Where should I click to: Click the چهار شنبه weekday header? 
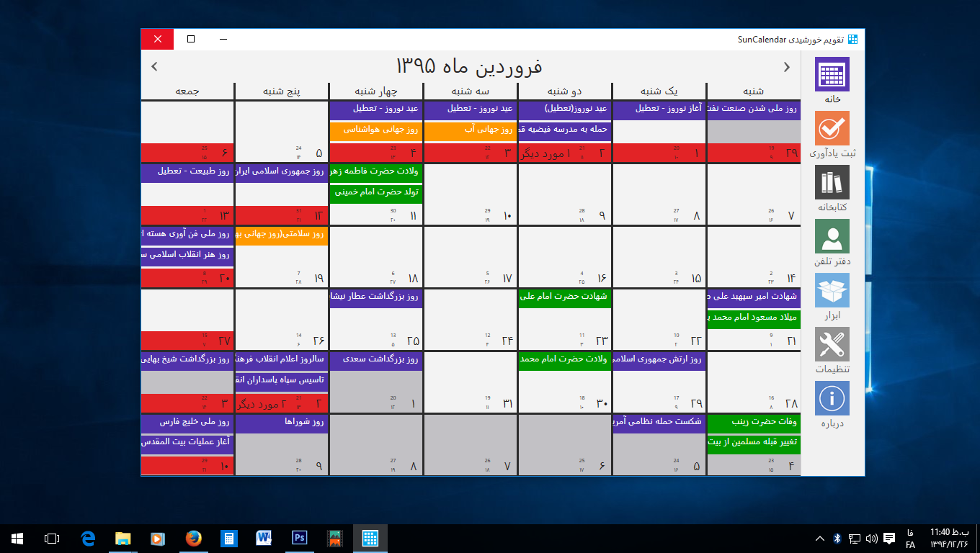[x=375, y=91]
